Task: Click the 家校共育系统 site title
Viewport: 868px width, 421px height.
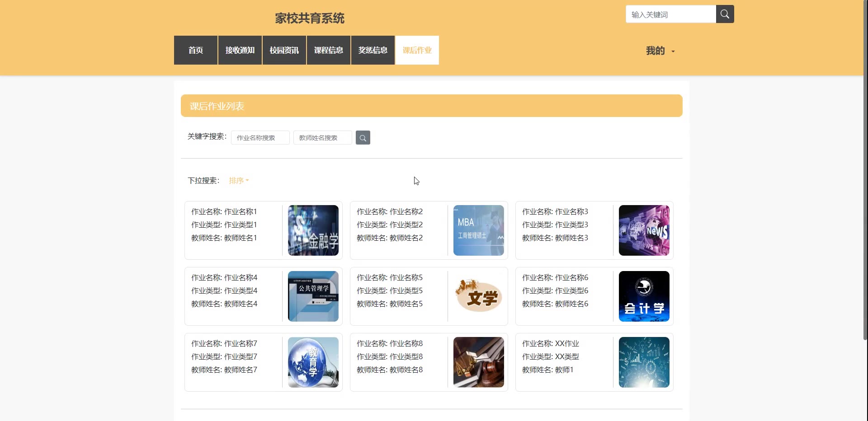Action: tap(310, 18)
